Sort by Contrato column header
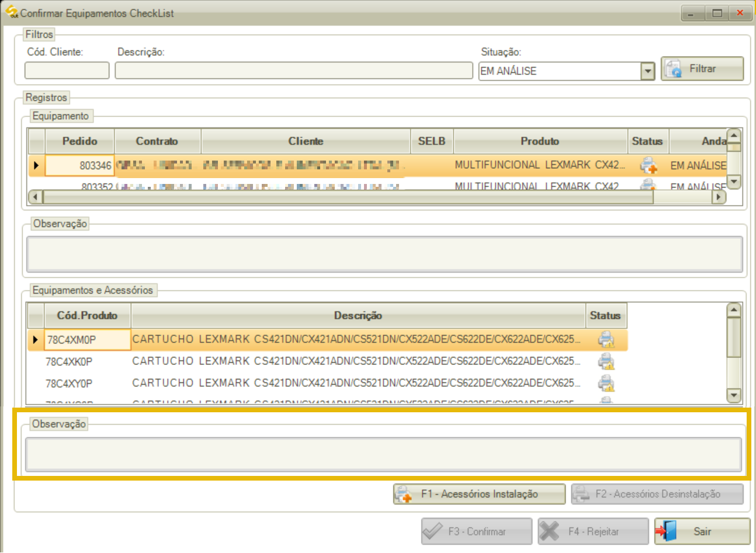The width and height of the screenshot is (756, 553). pos(157,141)
